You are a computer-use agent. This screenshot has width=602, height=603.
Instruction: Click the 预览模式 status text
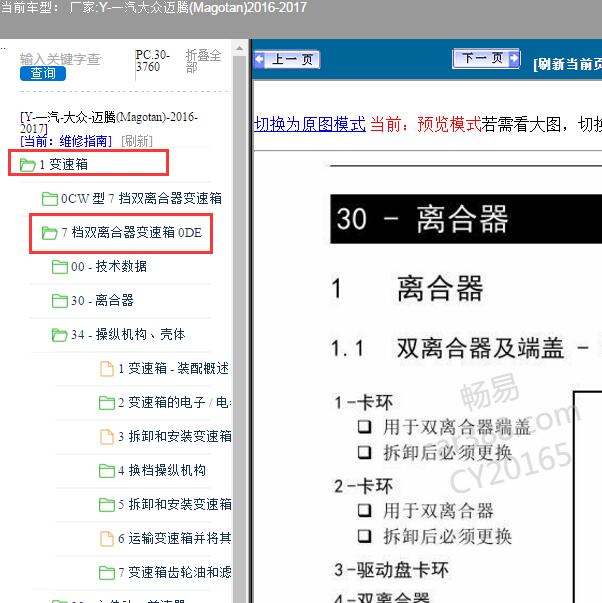tap(449, 125)
